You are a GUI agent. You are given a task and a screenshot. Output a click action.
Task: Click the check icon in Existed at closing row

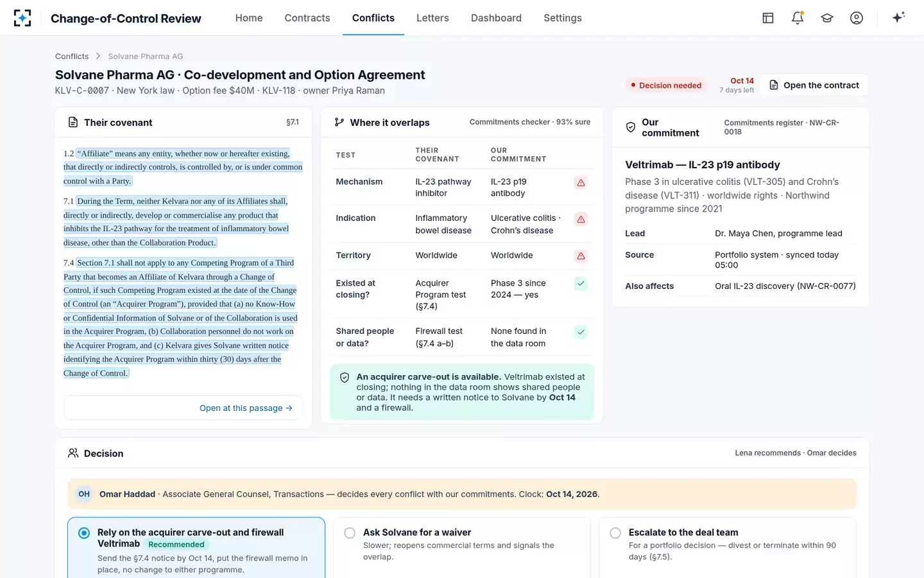[581, 283]
